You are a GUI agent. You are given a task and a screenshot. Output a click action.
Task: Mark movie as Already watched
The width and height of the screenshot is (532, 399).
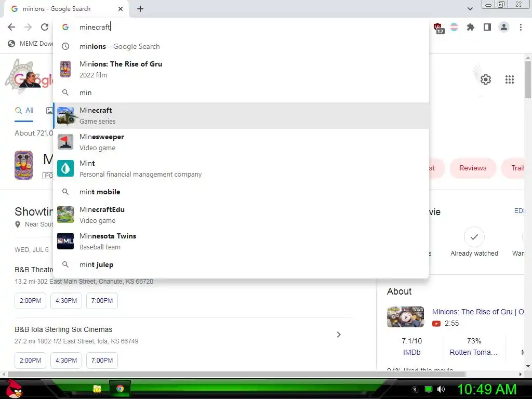coord(474,242)
